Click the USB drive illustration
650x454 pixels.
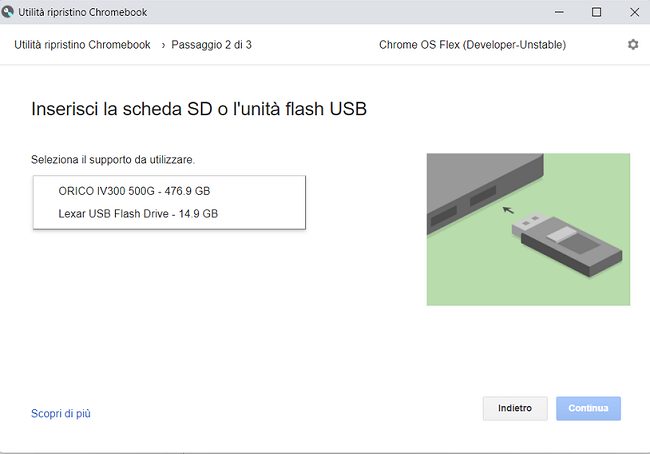[528, 230]
